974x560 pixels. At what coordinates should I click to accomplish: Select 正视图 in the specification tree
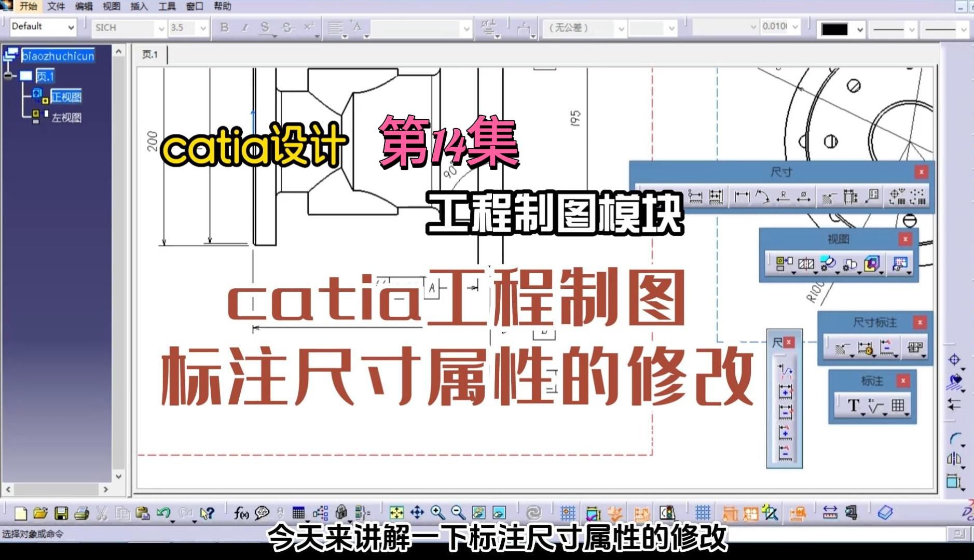click(66, 97)
